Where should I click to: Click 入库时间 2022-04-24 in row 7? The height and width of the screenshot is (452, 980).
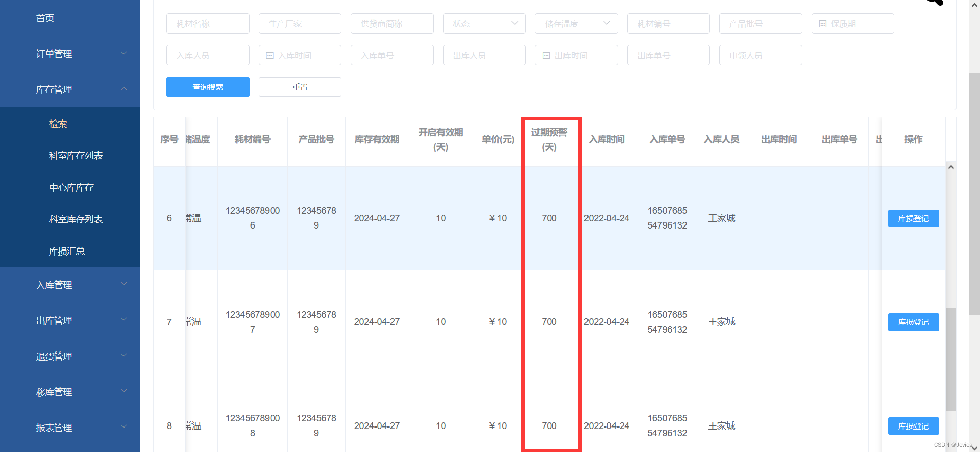(607, 322)
